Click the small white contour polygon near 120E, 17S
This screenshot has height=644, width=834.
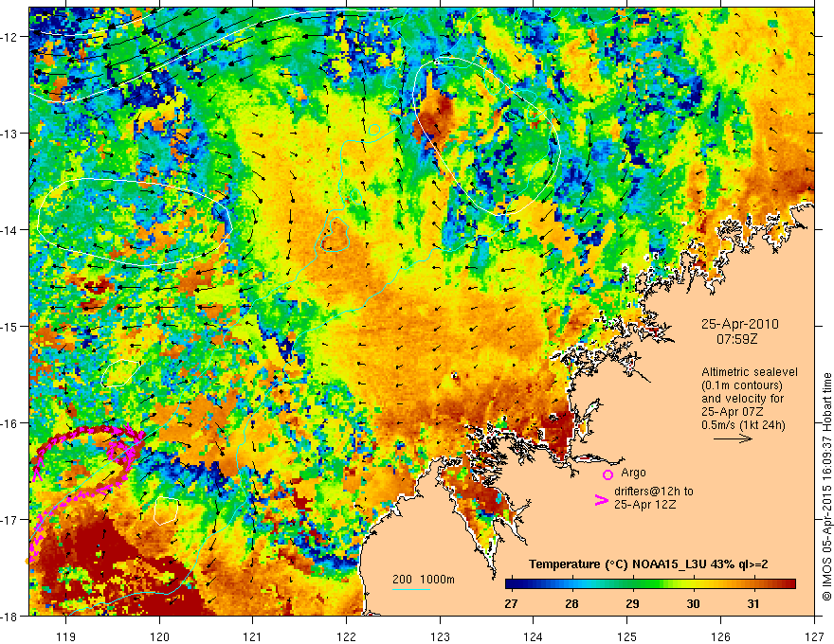tap(166, 510)
